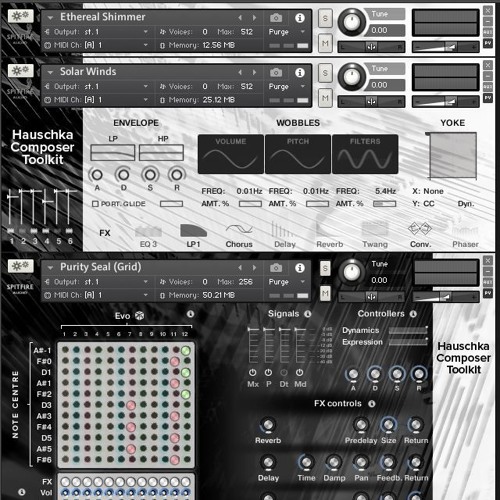Select the VOLUME wobble panel
Image resolution: width=500 pixels, height=500 pixels.
(231, 154)
